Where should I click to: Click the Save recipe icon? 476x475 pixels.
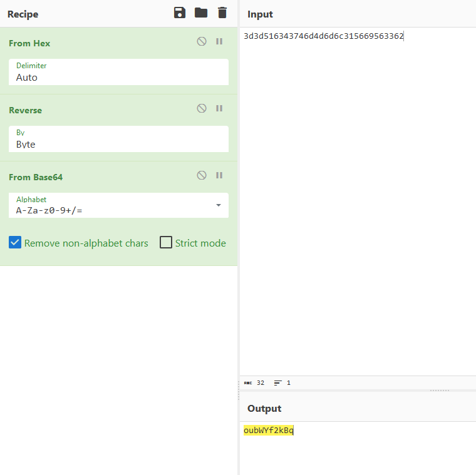180,13
